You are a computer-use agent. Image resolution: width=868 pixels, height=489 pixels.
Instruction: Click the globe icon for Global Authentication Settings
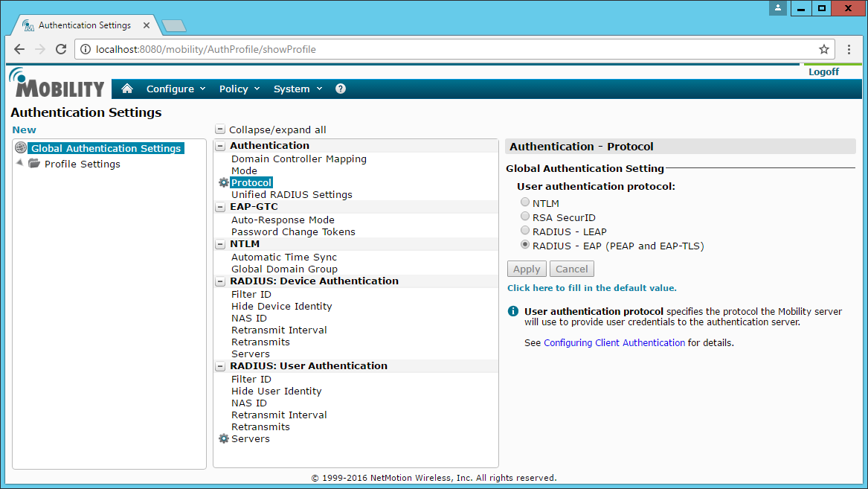(x=21, y=148)
